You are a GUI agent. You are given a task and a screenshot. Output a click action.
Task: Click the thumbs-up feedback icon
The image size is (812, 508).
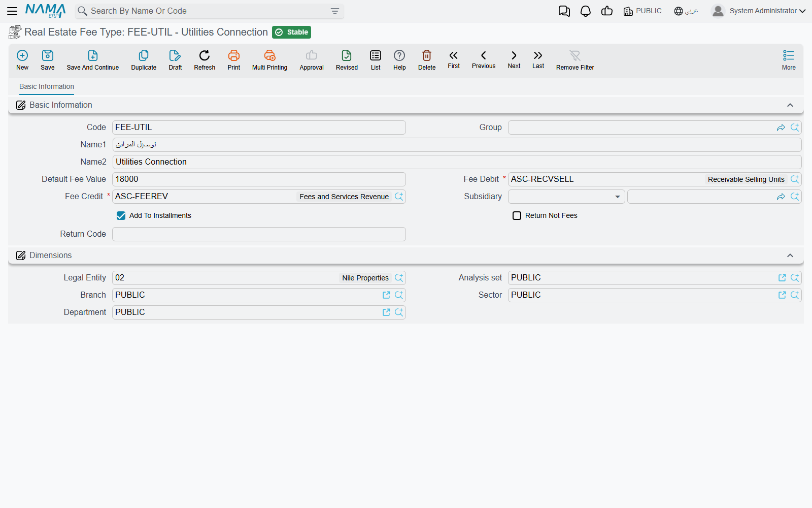click(607, 11)
